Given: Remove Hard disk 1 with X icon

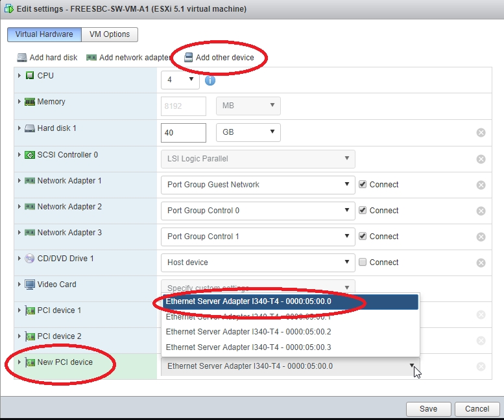Looking at the screenshot, I should (x=481, y=133).
